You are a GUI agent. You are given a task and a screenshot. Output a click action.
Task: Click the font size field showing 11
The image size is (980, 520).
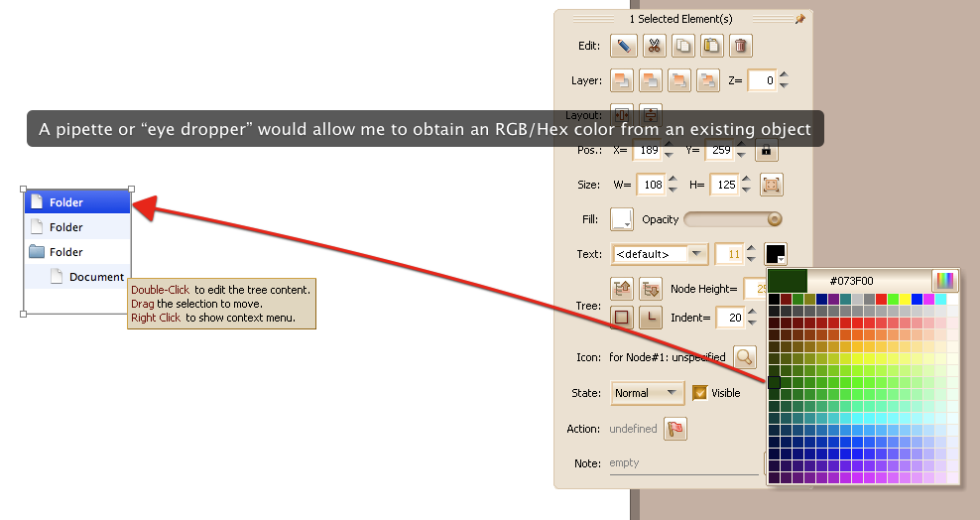pos(729,254)
